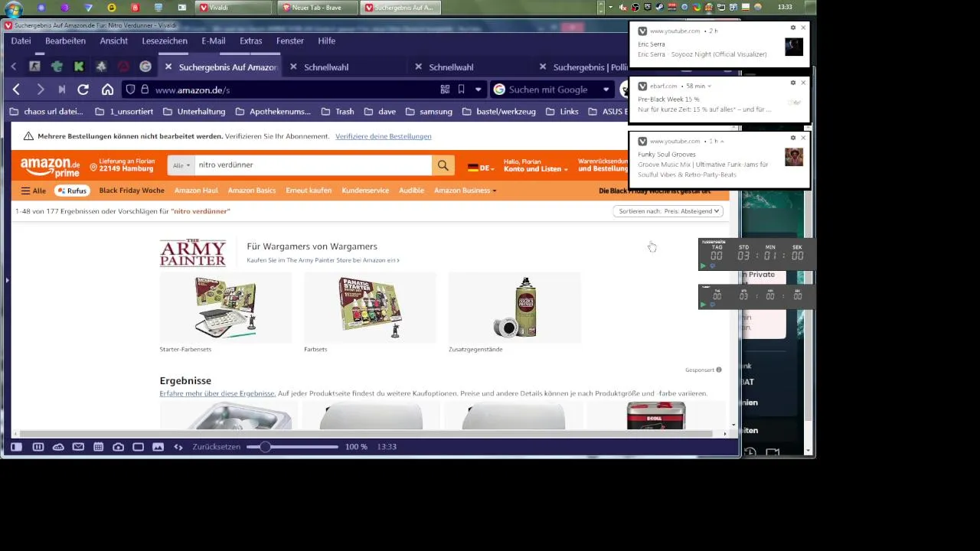Show QR code for this page
The image size is (980, 551).
click(445, 90)
